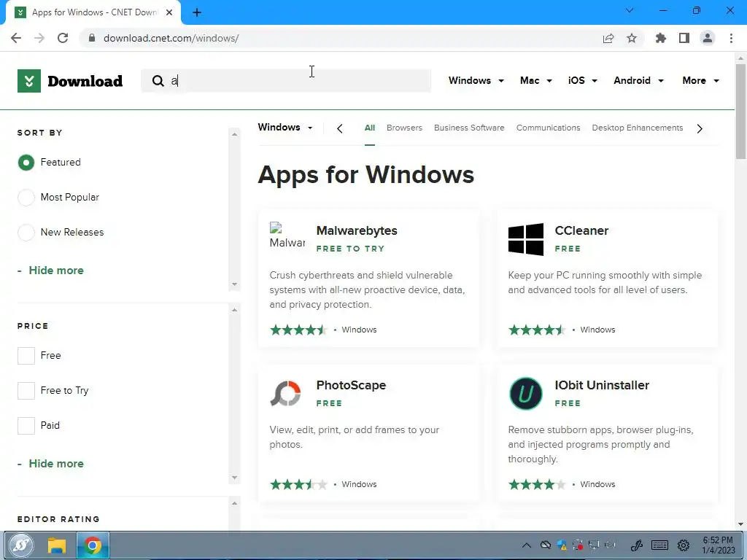Open the IObit Uninstaller title link
Viewport: 747px width, 560px height.
[x=602, y=385]
